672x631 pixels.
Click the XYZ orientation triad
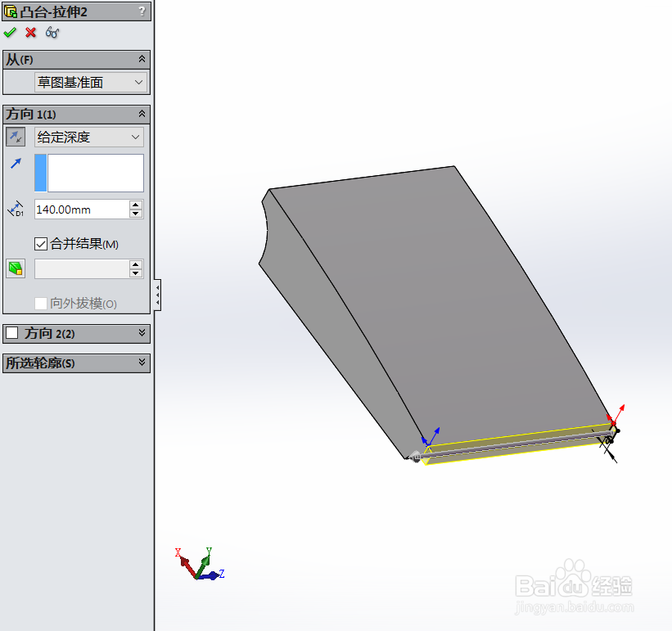(x=200, y=564)
